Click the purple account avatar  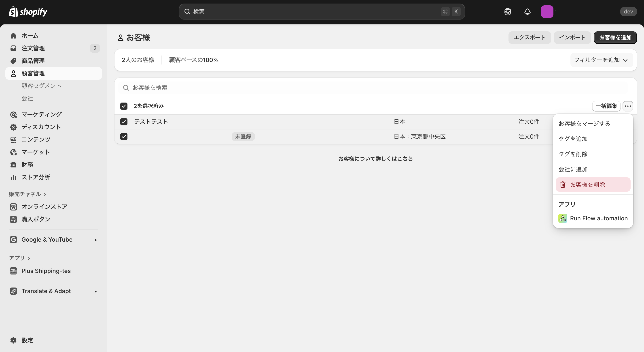pyautogui.click(x=547, y=12)
